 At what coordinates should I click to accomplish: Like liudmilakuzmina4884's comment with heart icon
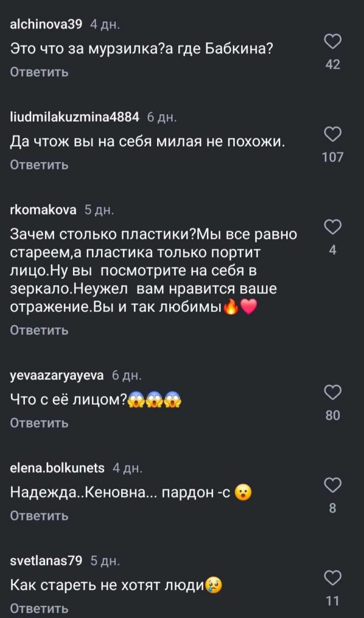[332, 134]
